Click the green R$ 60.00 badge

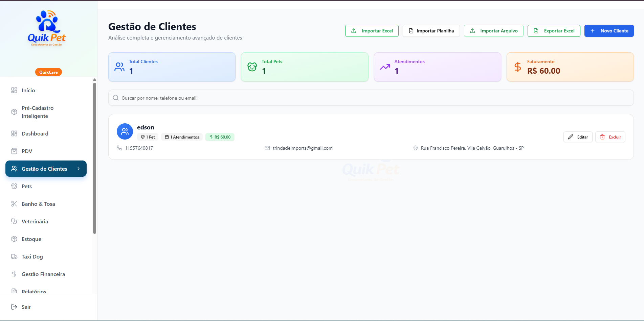(x=220, y=137)
